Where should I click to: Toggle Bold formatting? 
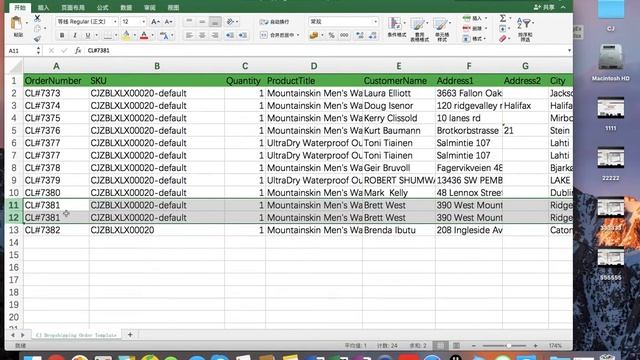[62, 36]
